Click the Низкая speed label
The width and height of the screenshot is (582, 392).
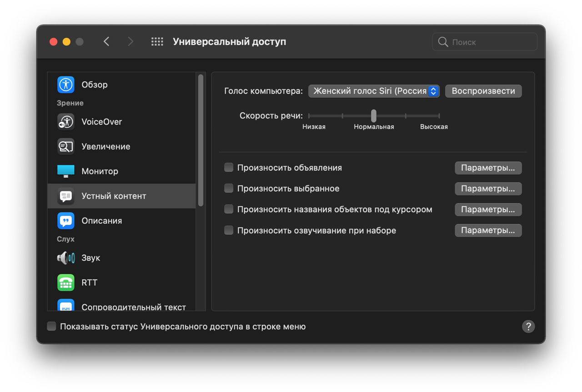pyautogui.click(x=314, y=127)
